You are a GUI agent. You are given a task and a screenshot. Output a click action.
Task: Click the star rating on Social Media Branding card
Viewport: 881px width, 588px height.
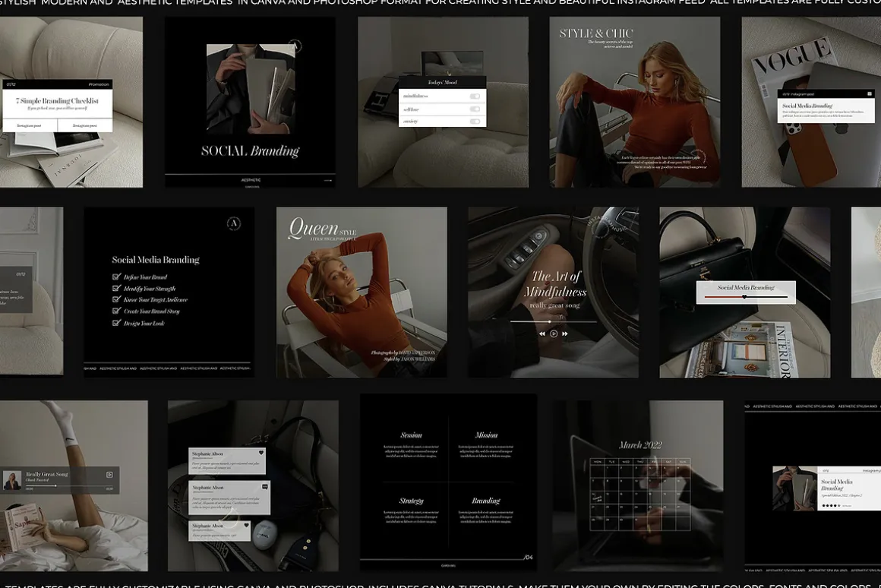[832, 505]
